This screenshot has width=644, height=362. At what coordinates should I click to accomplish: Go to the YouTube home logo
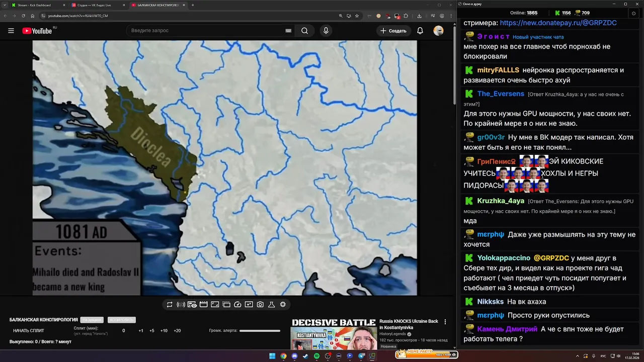[x=37, y=31]
